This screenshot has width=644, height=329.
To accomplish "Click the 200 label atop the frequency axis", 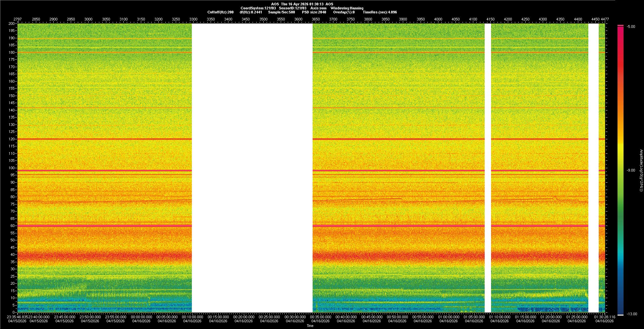I will 12,24.
